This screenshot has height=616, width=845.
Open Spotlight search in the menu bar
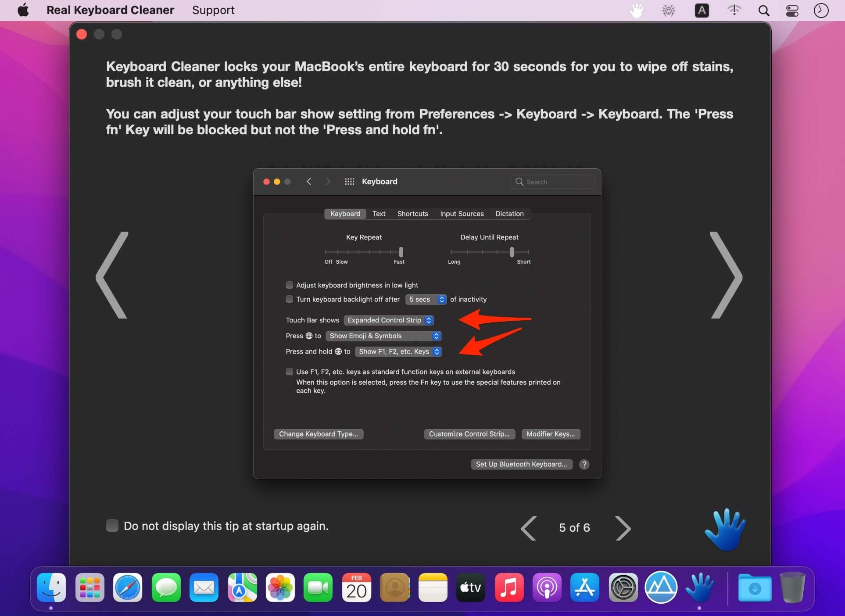click(763, 11)
